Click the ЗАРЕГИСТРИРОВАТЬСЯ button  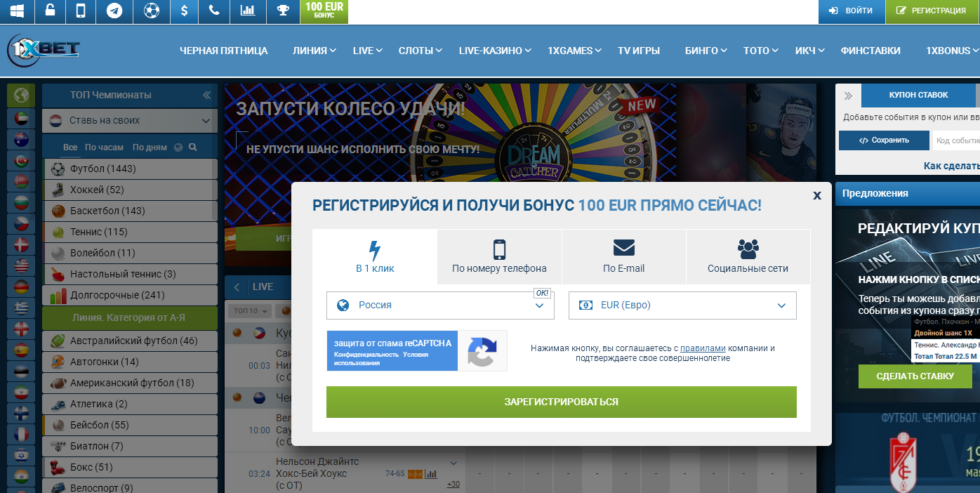(x=562, y=402)
